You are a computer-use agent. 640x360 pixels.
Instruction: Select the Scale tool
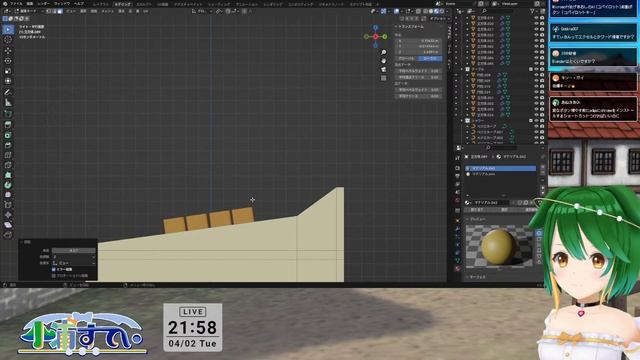(x=8, y=71)
